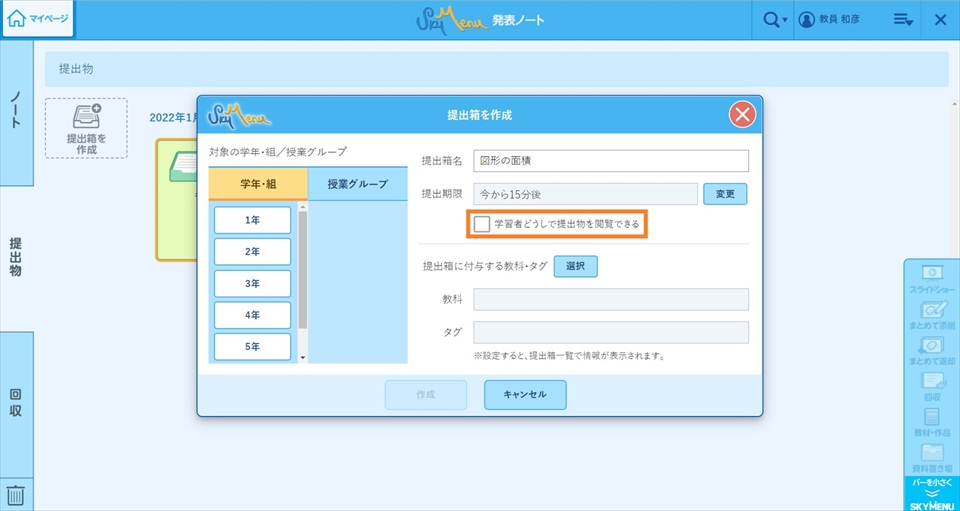This screenshot has height=511, width=960.
Task: Click the 変更 button for deadline
Action: pyautogui.click(x=725, y=194)
